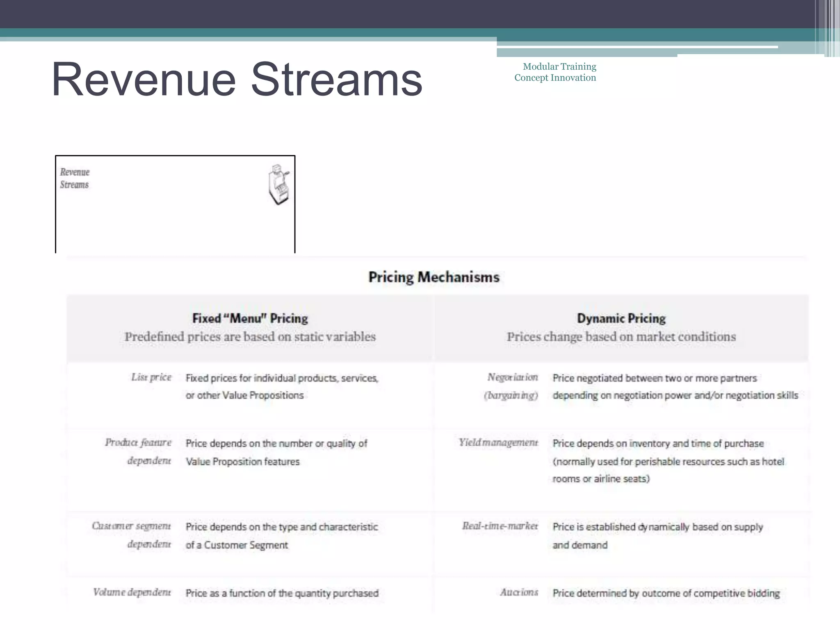This screenshot has width=840, height=630.
Task: Click 'Price depends on the type and characteristic'
Action: point(282,527)
